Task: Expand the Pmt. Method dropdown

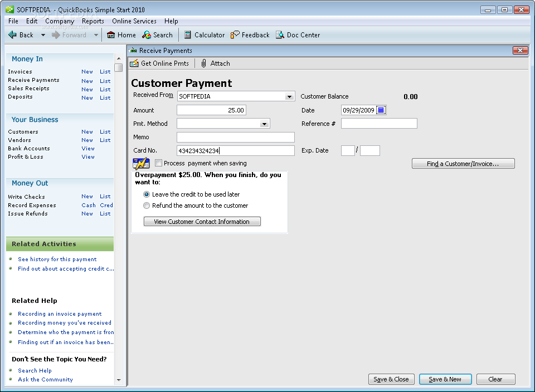Action: tap(264, 124)
